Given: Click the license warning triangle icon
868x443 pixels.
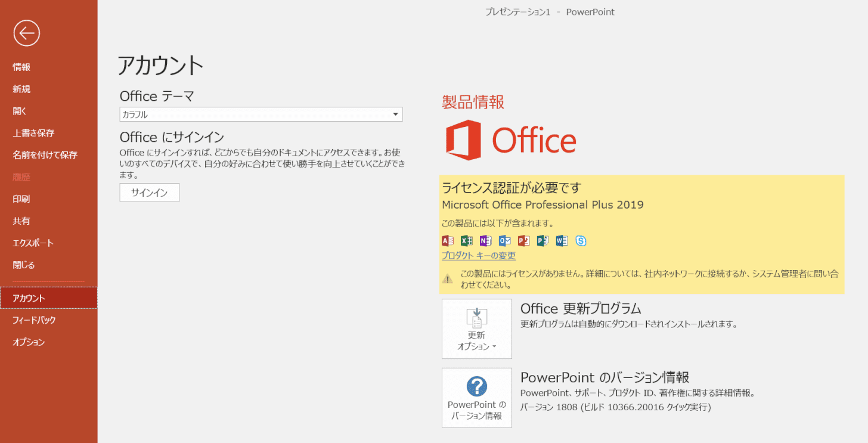Looking at the screenshot, I should (448, 278).
